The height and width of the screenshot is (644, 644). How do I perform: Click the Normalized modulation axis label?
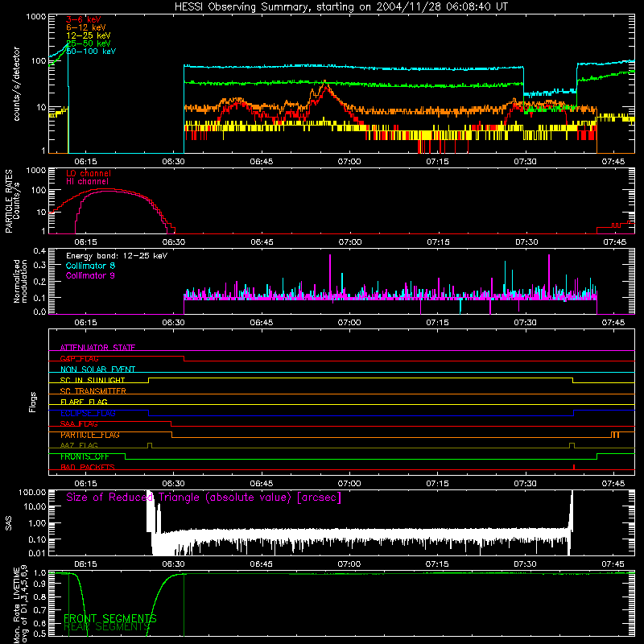(20, 281)
